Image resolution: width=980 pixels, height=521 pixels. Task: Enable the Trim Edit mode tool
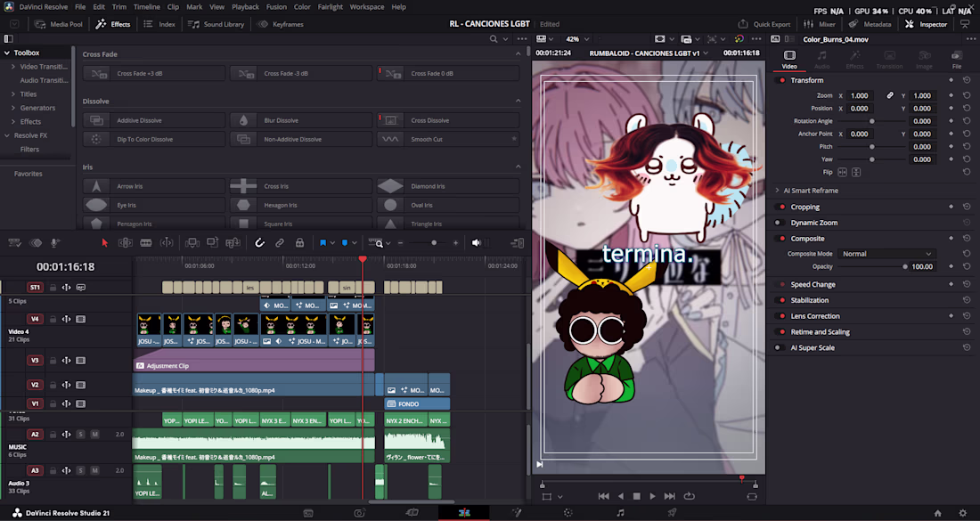point(125,243)
